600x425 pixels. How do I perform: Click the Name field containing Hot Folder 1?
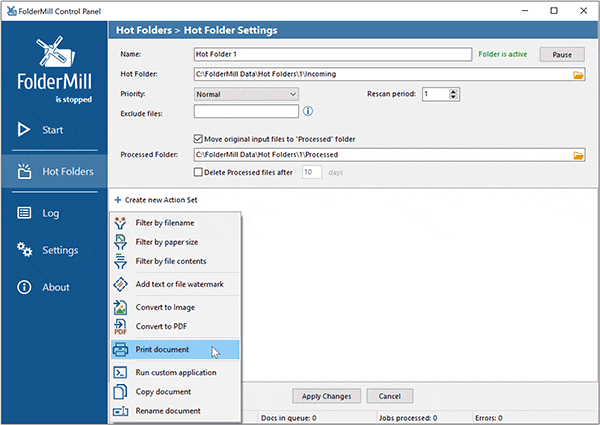tap(333, 54)
